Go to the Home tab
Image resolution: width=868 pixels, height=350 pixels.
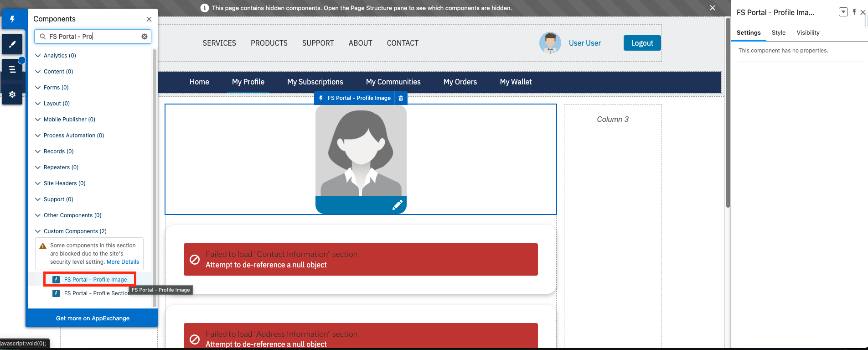pyautogui.click(x=199, y=82)
